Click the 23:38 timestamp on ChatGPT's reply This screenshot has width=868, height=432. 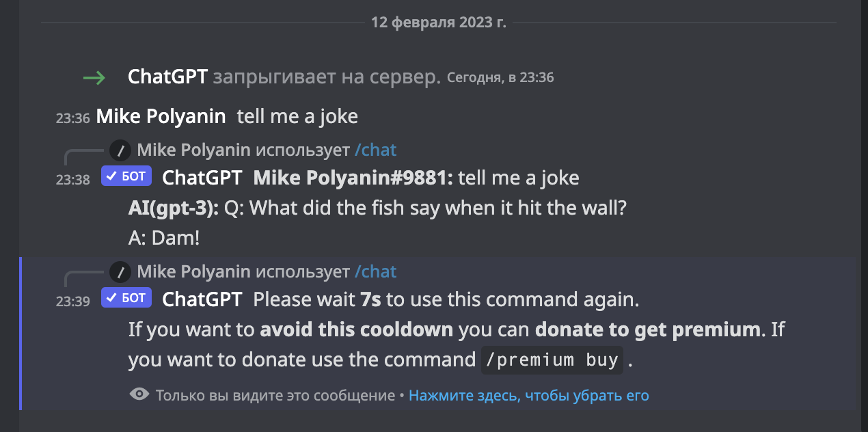pos(72,180)
